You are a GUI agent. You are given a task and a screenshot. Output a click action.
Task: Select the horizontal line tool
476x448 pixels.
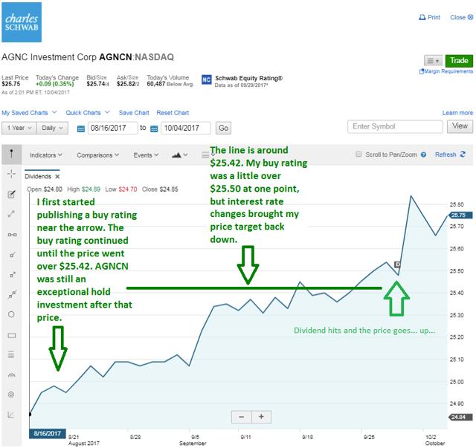pos(12,235)
